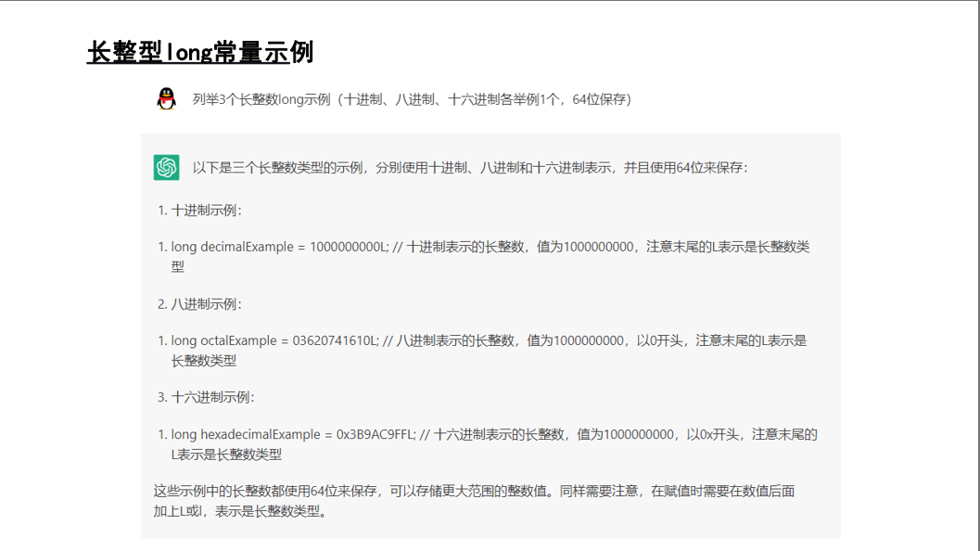This screenshot has height=551, width=980.
Task: Select the underlined title 长整型long常量示例
Action: pyautogui.click(x=199, y=52)
